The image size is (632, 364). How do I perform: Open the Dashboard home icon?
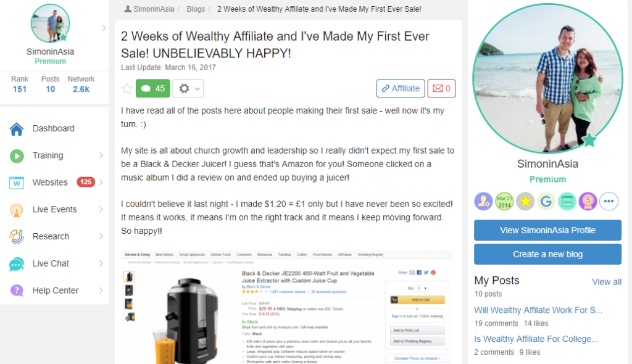point(17,129)
